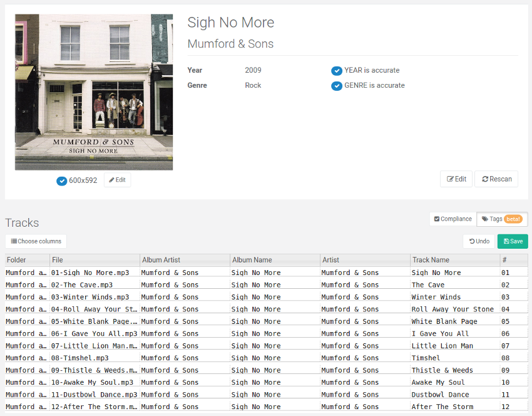Sort by the Album Artist column header
This screenshot has height=416, width=532.
tap(185, 260)
